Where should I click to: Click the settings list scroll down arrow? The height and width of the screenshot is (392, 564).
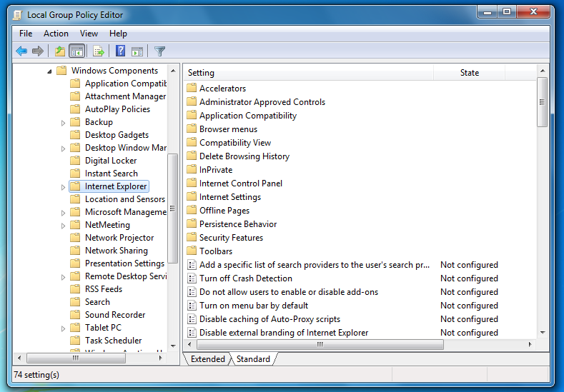[x=543, y=333]
